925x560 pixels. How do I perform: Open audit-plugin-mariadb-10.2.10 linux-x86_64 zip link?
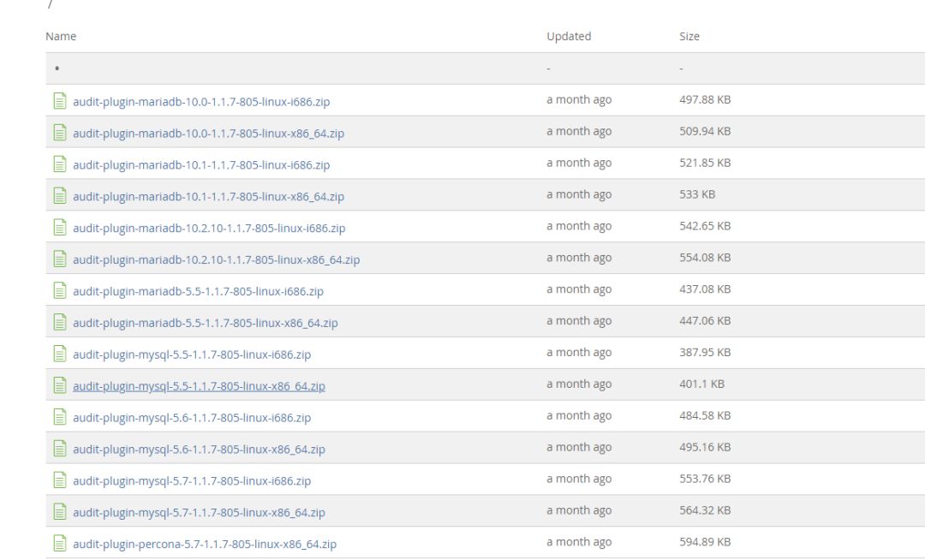(x=216, y=260)
